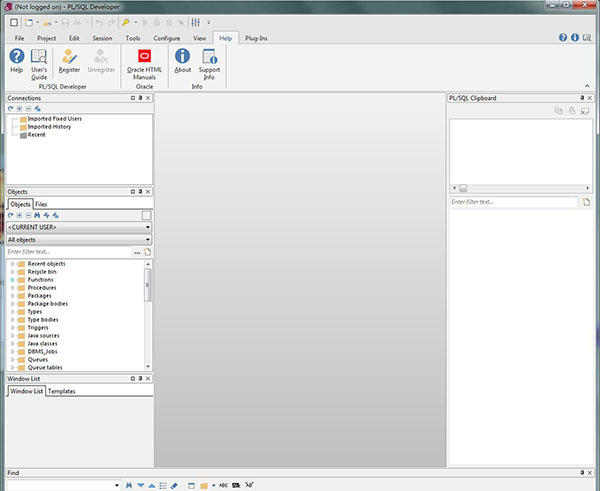Toggle the ABC whole-word option in Find bar

(223, 485)
